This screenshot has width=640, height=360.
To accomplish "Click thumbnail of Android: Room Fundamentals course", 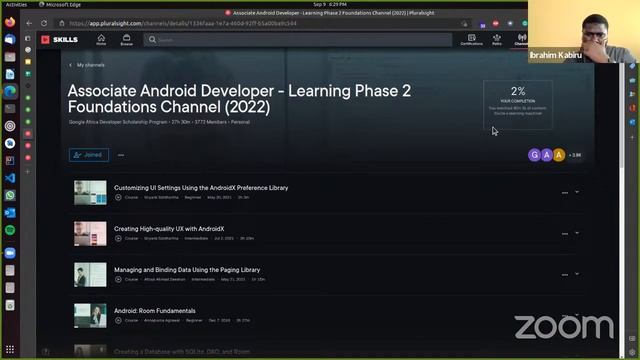I will [x=90, y=316].
